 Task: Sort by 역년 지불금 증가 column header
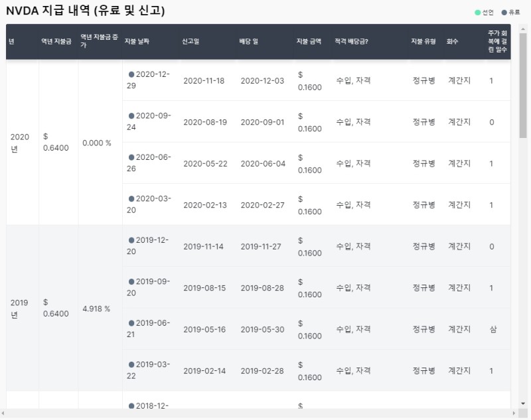[99, 41]
